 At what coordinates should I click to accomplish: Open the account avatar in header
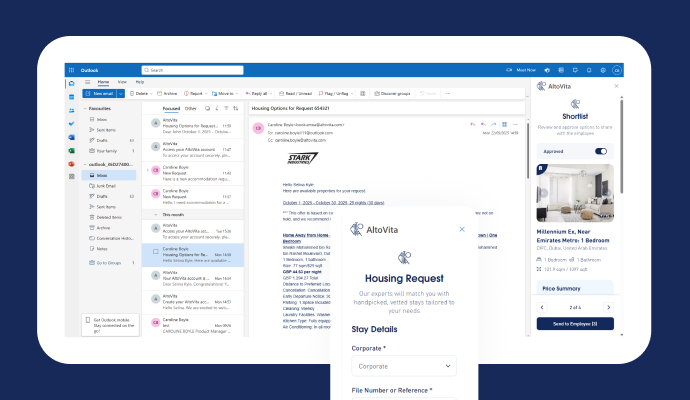pos(617,70)
